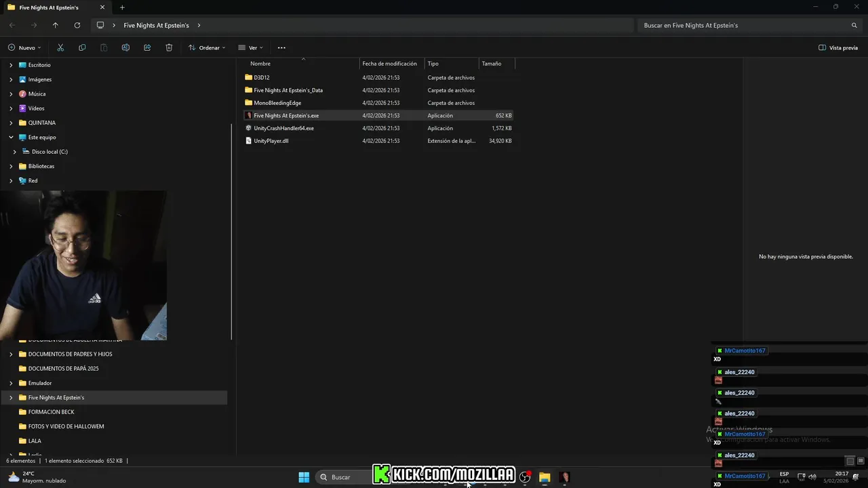
Task: Expand the Vídeos tree node
Action: [x=11, y=108]
